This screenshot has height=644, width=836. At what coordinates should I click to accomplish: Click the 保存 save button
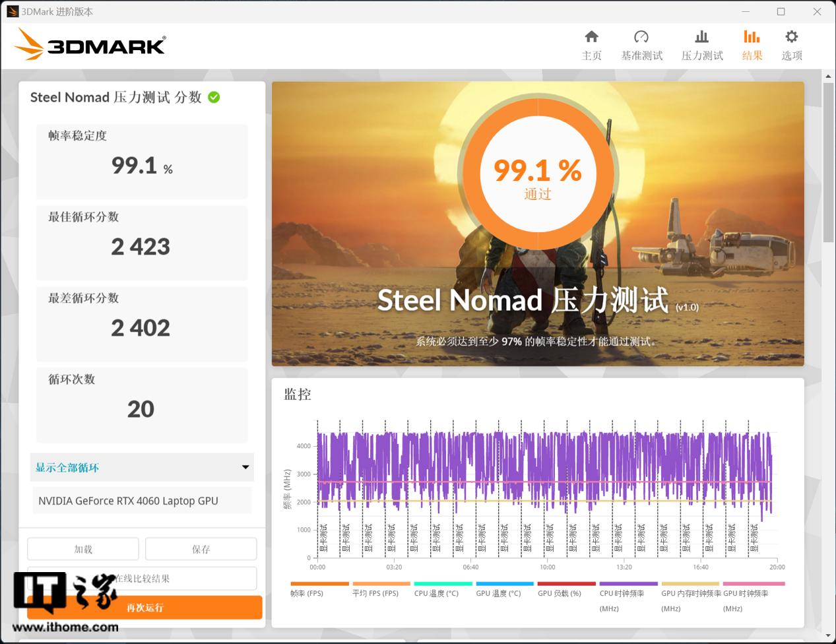point(201,549)
